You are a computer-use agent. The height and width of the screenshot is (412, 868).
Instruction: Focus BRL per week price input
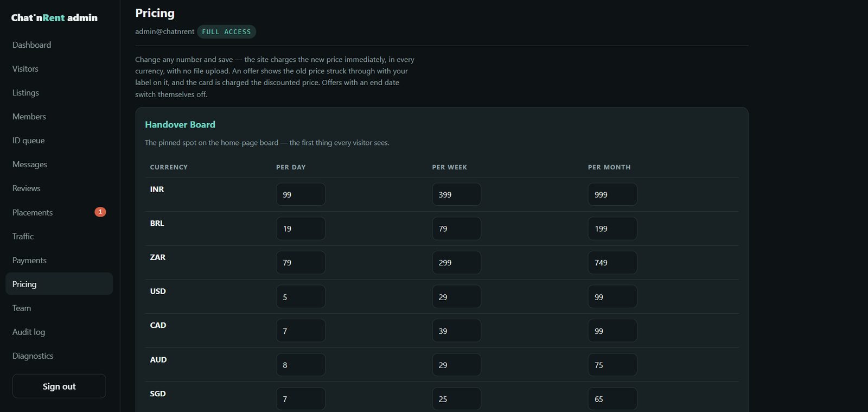456,229
